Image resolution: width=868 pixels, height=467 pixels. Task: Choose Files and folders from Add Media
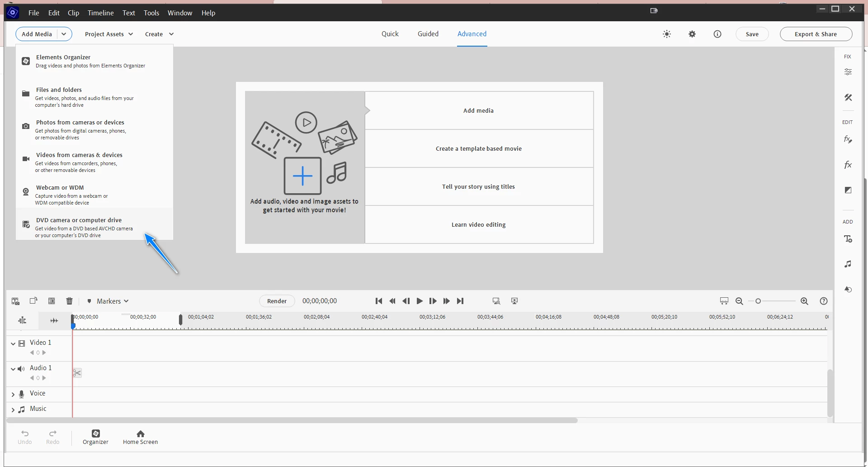(94, 97)
